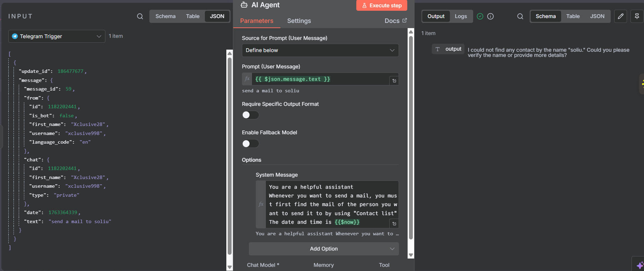Switch to the Settings tab

tap(299, 21)
